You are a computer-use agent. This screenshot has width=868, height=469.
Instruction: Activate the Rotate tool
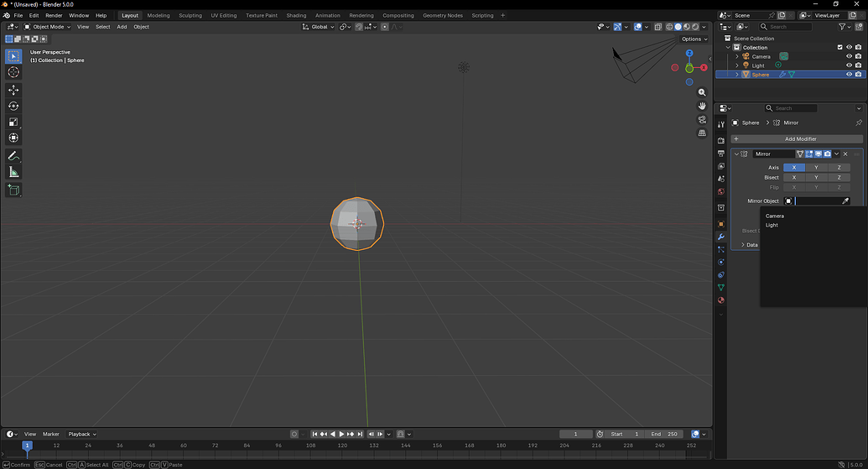(x=13, y=106)
